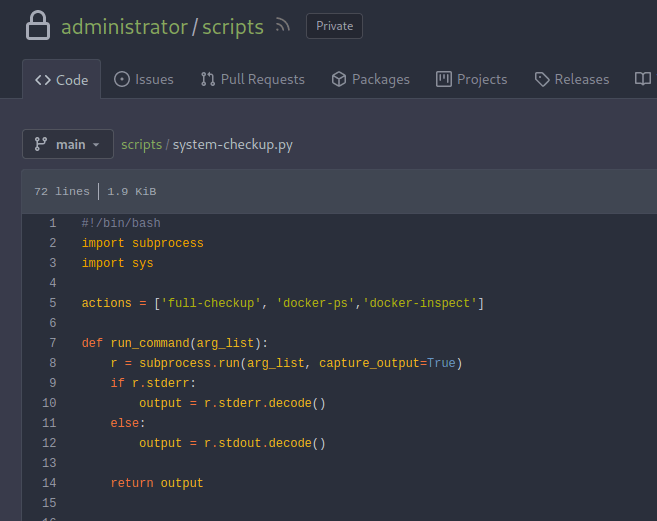Click the Pull Requests branch icon

[x=208, y=79]
